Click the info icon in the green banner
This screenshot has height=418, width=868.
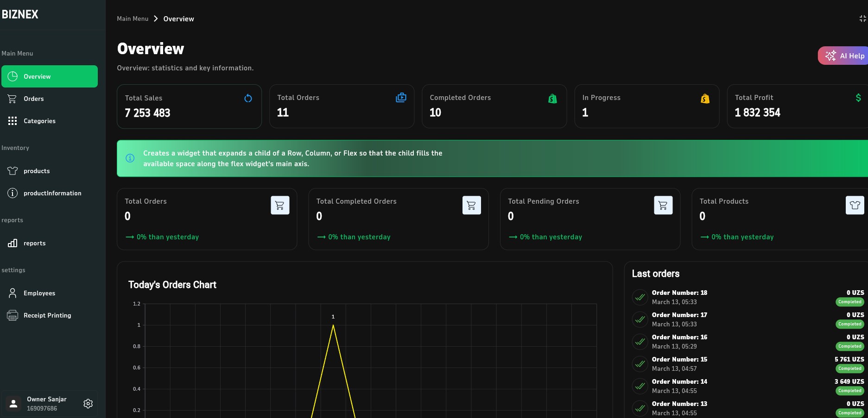[x=130, y=158]
